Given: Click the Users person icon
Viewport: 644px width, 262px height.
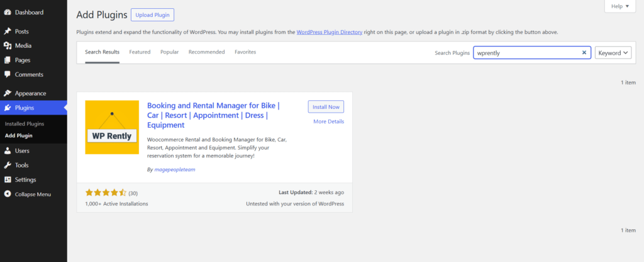Looking at the screenshot, I should [x=8, y=151].
